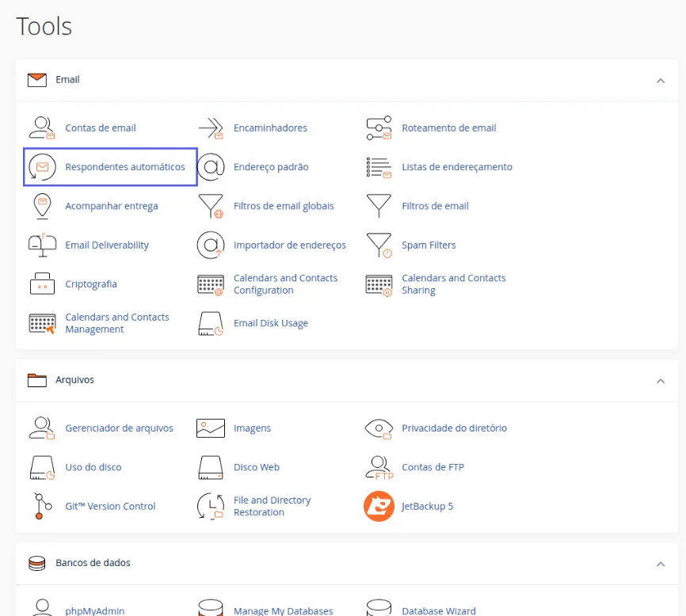
Task: Click the Listas de endereçamento icon
Action: point(379,167)
